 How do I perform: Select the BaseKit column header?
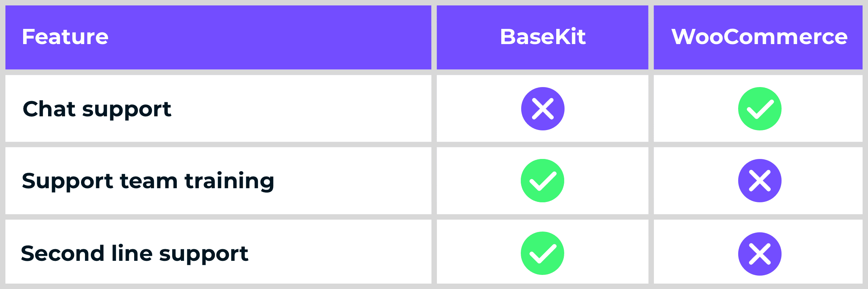542,37
